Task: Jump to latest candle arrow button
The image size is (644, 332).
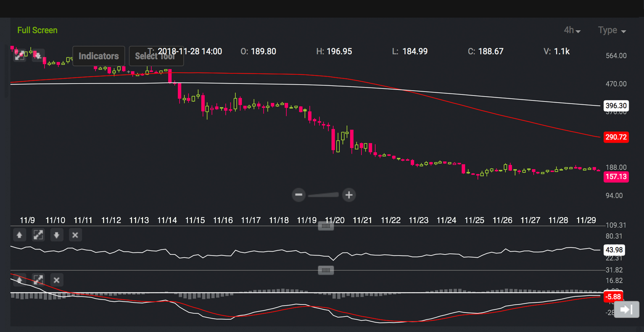Action: pyautogui.click(x=626, y=309)
